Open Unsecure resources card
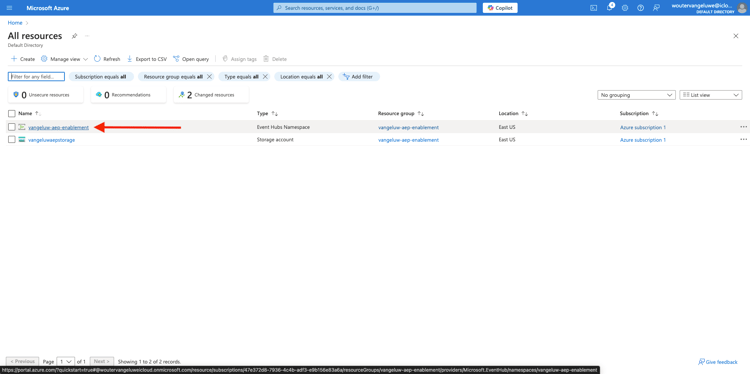The width and height of the screenshot is (750, 374). (45, 95)
